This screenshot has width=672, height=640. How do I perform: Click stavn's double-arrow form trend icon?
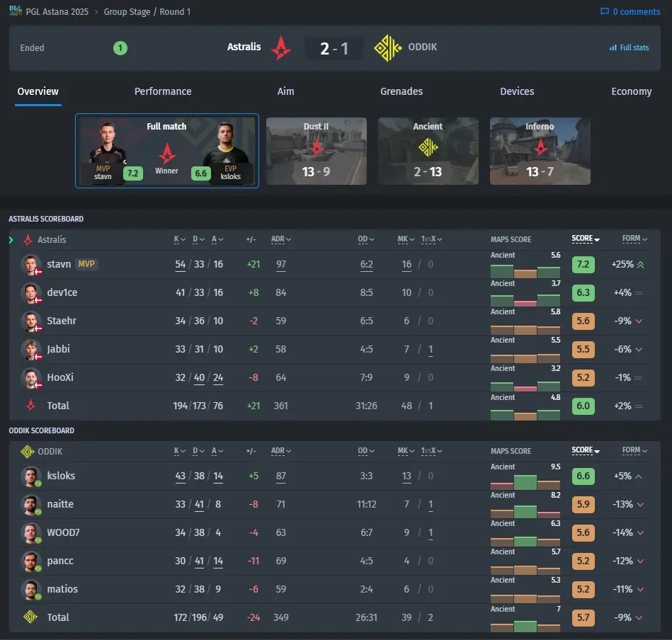pos(640,265)
